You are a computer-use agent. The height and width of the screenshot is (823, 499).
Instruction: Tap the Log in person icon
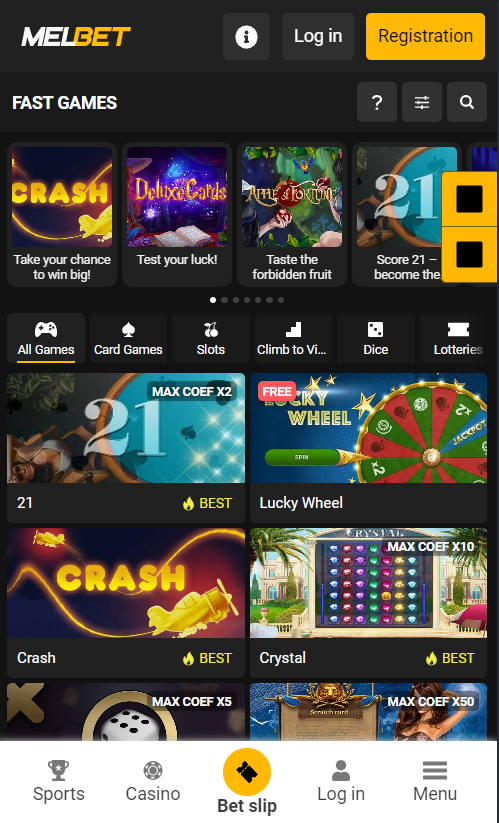(x=341, y=771)
